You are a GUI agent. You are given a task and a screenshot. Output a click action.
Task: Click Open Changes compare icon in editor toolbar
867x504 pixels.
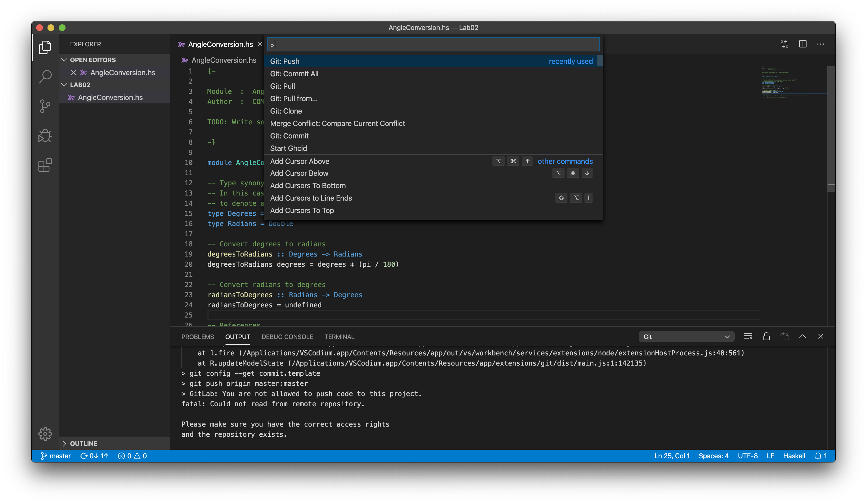click(784, 44)
